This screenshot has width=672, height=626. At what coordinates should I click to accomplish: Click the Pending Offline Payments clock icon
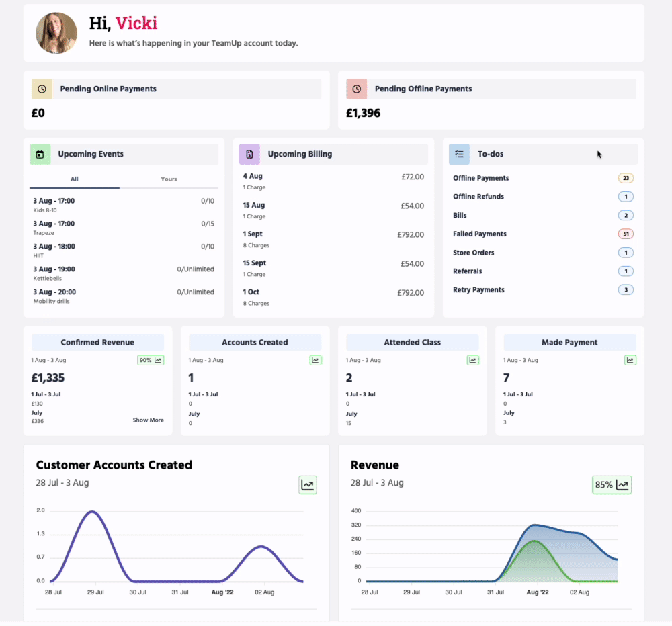(x=356, y=89)
